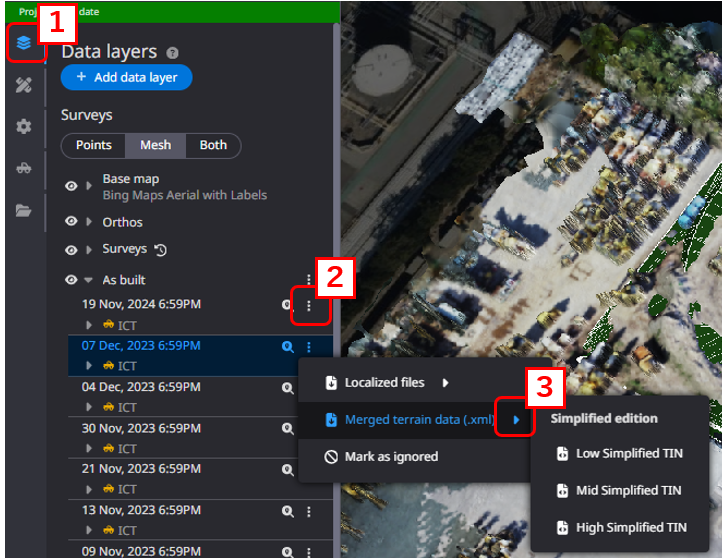Open the design tools sidebar icon
The height and width of the screenshot is (558, 722).
[x=23, y=85]
